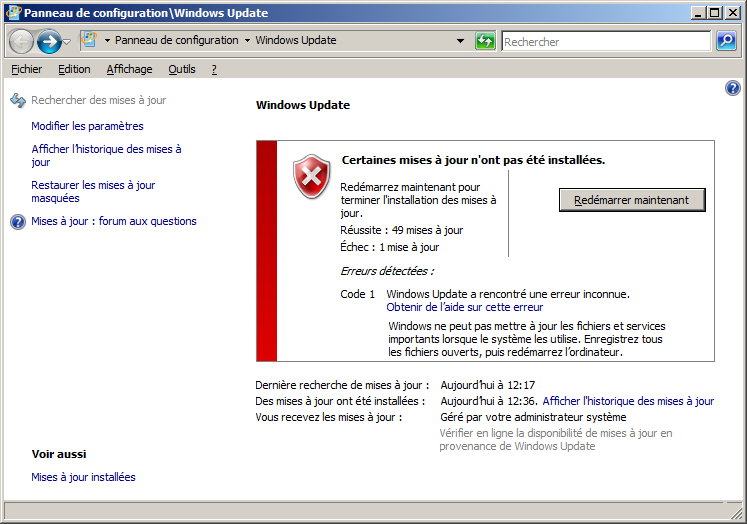747x524 pixels.
Task: Open the Affichage menu
Action: (129, 69)
